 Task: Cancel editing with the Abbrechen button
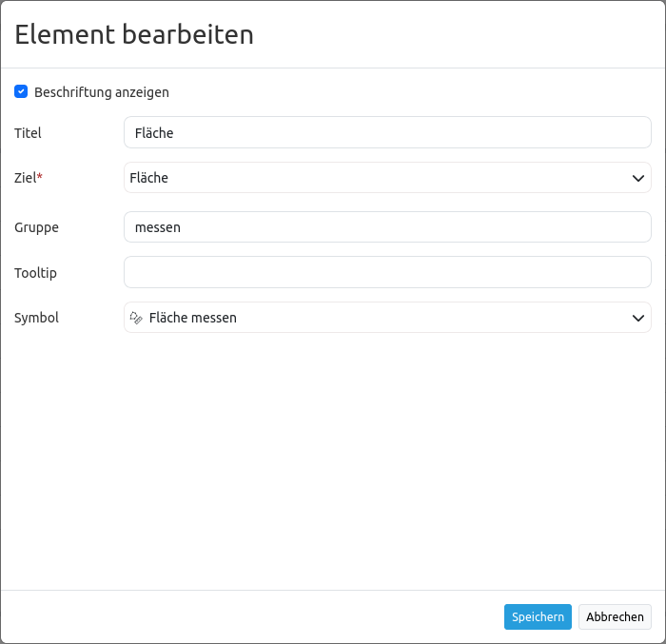[615, 616]
